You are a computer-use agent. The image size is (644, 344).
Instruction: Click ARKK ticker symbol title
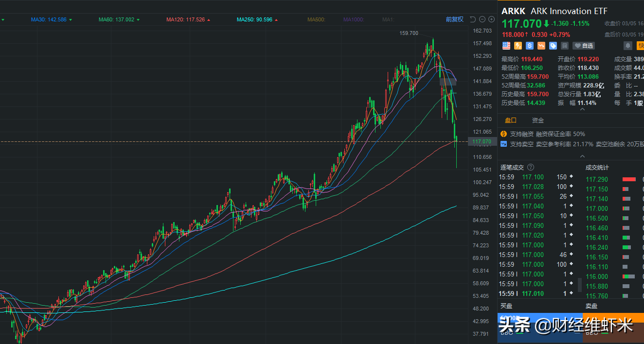point(514,11)
